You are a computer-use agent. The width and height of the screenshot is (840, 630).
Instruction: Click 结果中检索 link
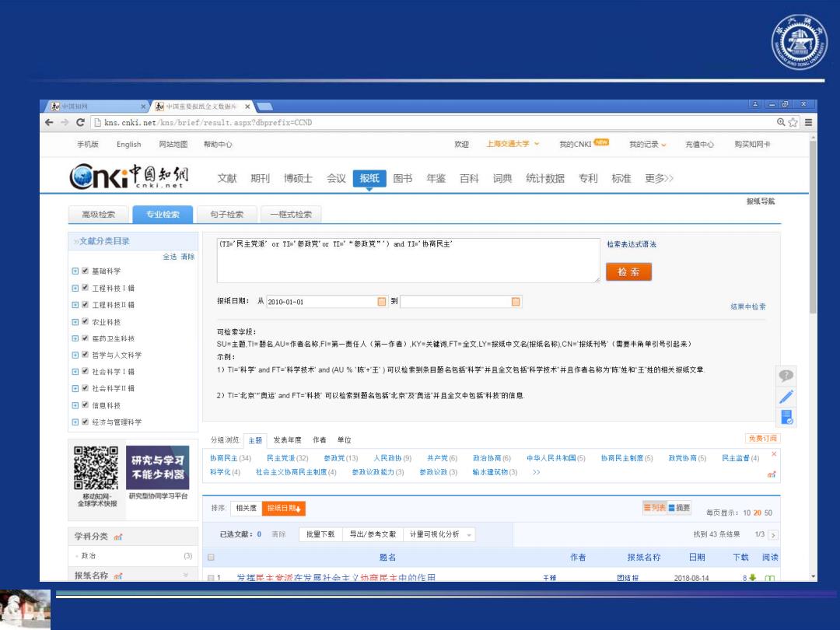pos(748,306)
